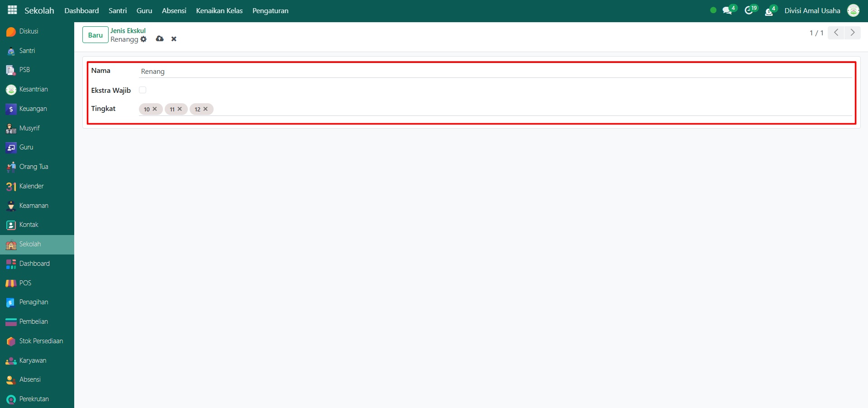Open the Pengaturan menu
868x408 pixels.
point(270,10)
